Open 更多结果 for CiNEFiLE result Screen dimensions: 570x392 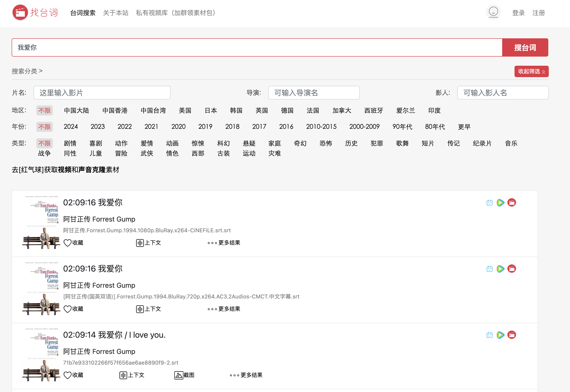tap(224, 243)
